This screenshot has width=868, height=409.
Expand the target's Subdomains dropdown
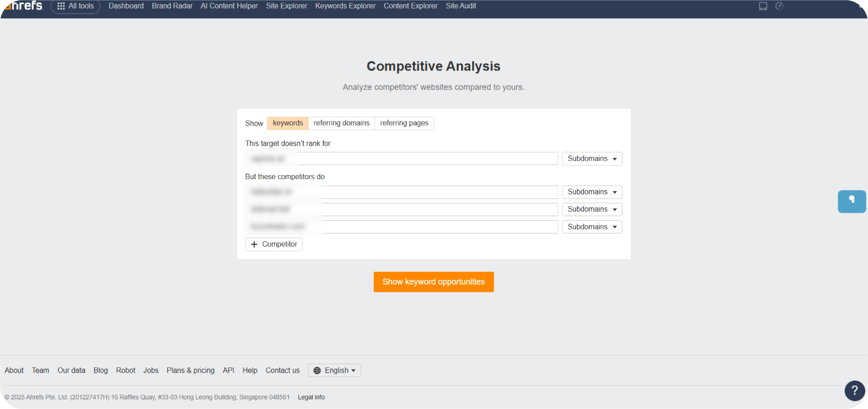[x=592, y=159]
